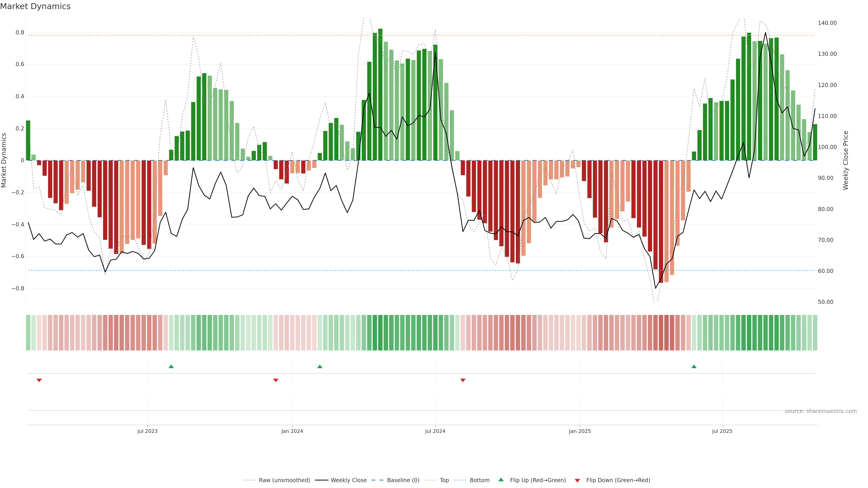
Task: Click the first green heatmap strip cell
Action: pyautogui.click(x=28, y=332)
